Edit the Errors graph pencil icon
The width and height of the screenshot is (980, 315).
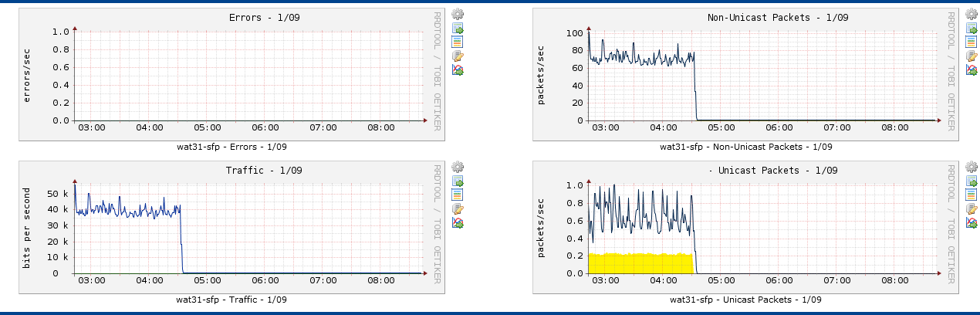point(458,56)
